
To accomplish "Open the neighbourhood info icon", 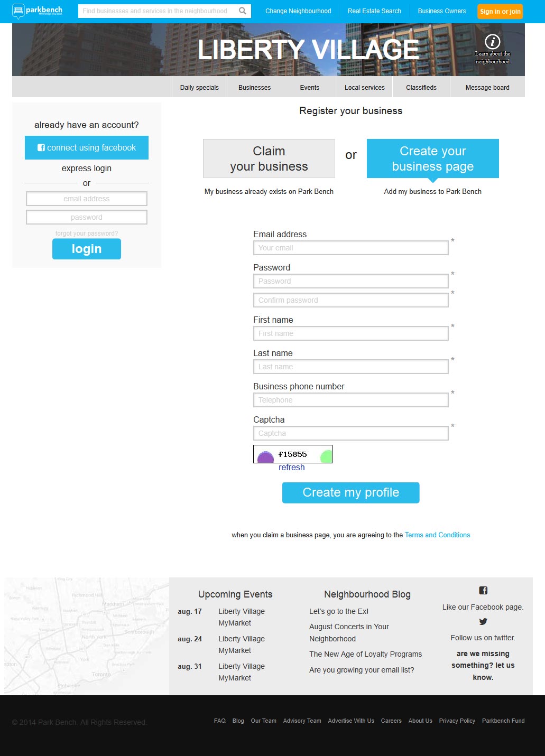I will (x=492, y=41).
